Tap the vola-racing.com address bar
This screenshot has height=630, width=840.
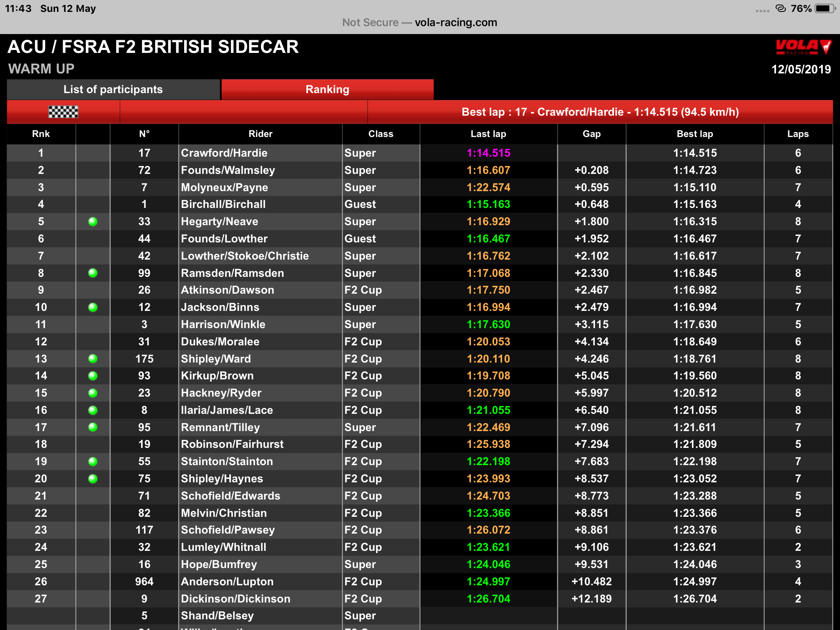[x=420, y=23]
